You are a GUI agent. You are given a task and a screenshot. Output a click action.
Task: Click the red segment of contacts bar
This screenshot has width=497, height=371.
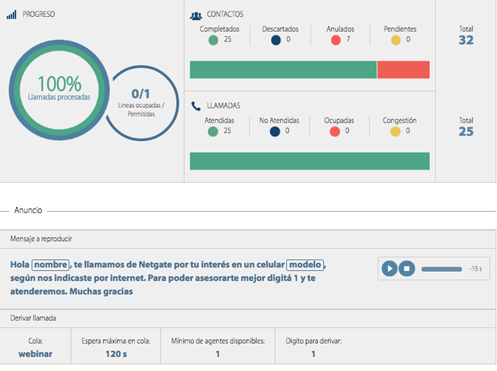point(403,70)
